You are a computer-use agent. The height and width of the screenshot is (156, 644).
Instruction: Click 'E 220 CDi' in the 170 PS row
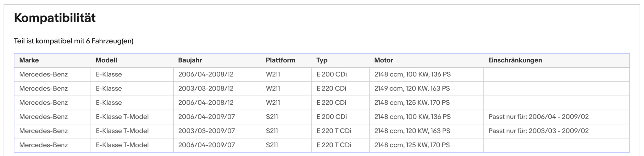(331, 103)
